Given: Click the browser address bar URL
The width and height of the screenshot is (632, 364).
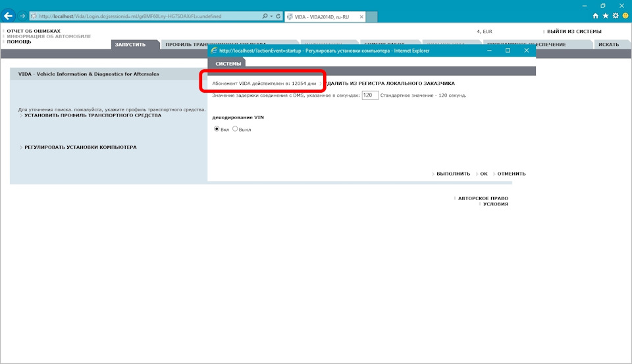Looking at the screenshot, I should (x=145, y=16).
